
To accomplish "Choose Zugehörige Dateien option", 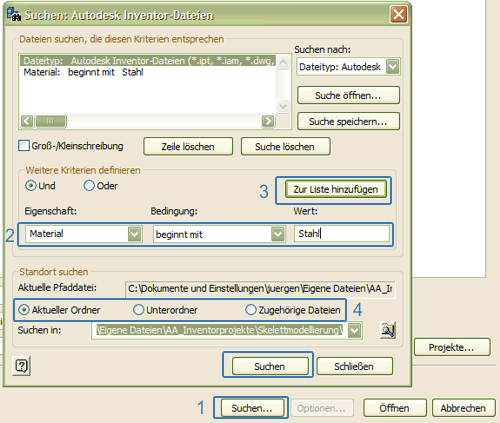I will click(250, 310).
